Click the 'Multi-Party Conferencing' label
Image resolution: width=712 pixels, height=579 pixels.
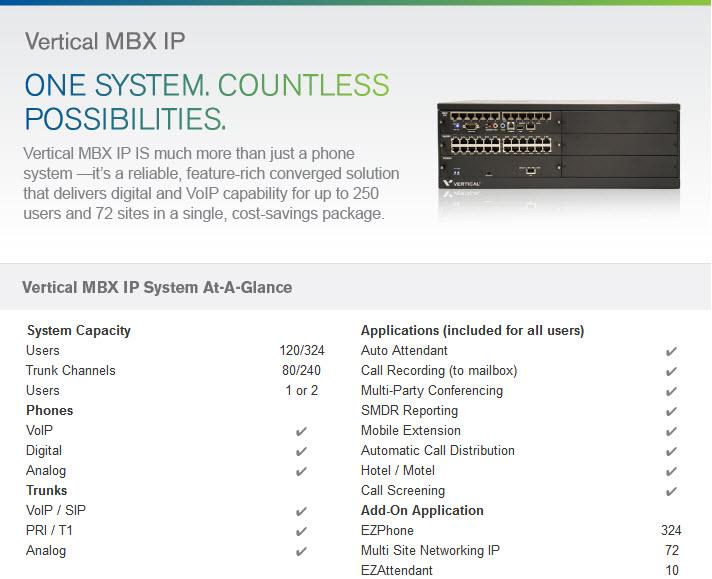coord(432,391)
